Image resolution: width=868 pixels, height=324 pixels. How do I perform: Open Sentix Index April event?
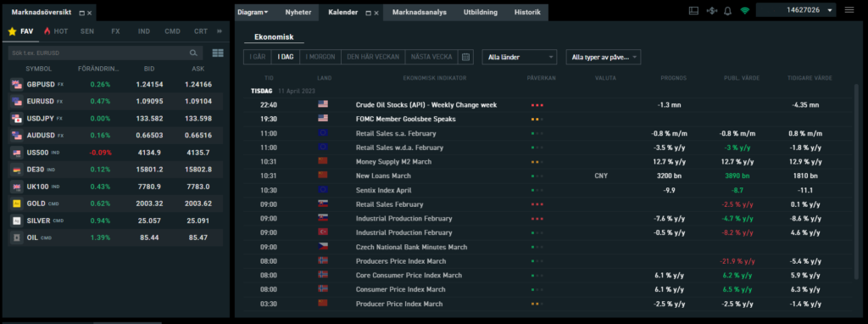384,190
